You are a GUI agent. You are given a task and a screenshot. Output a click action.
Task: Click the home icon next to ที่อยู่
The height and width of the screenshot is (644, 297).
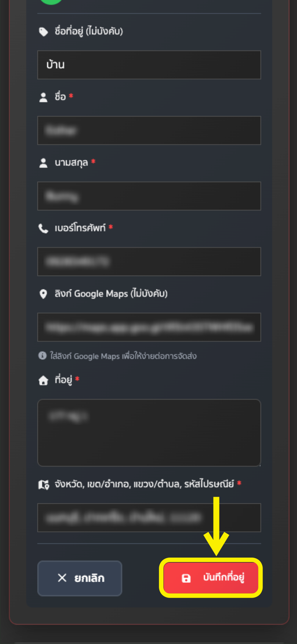pyautogui.click(x=43, y=380)
